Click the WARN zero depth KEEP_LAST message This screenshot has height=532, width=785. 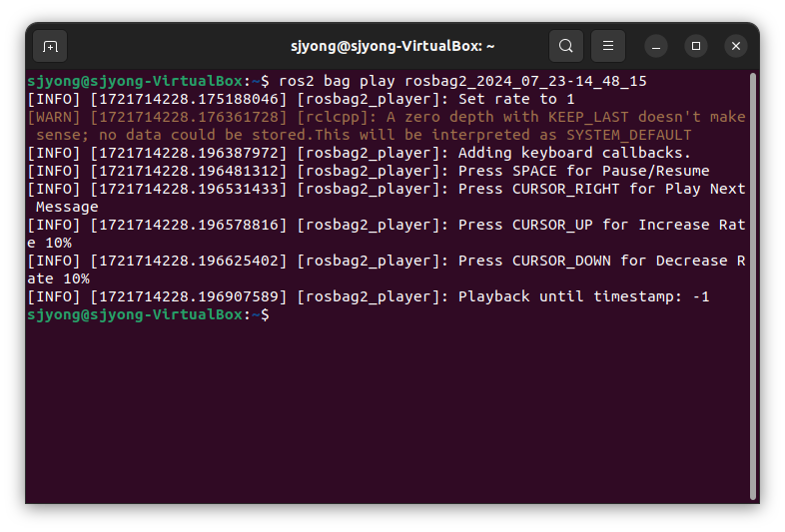coord(387,126)
